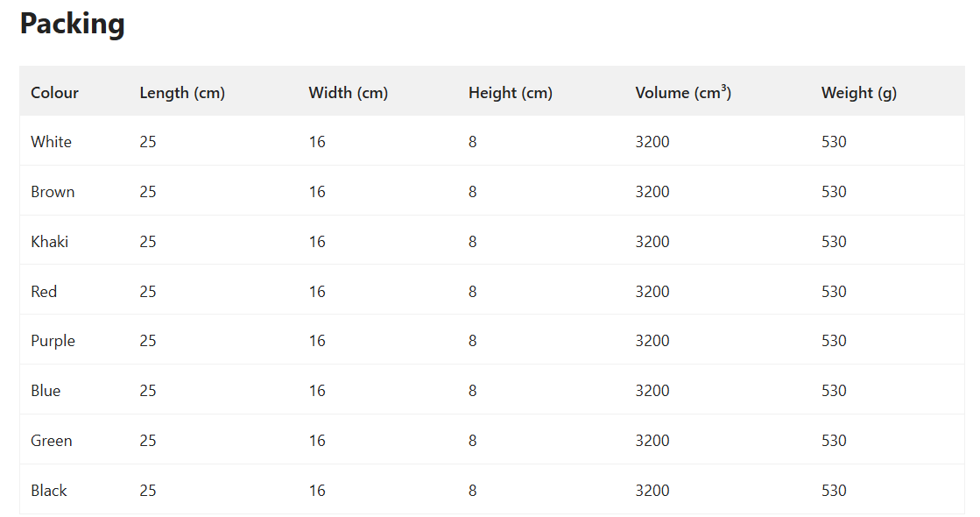Click the Black colour cell
This screenshot has width=980, height=517.
point(49,491)
